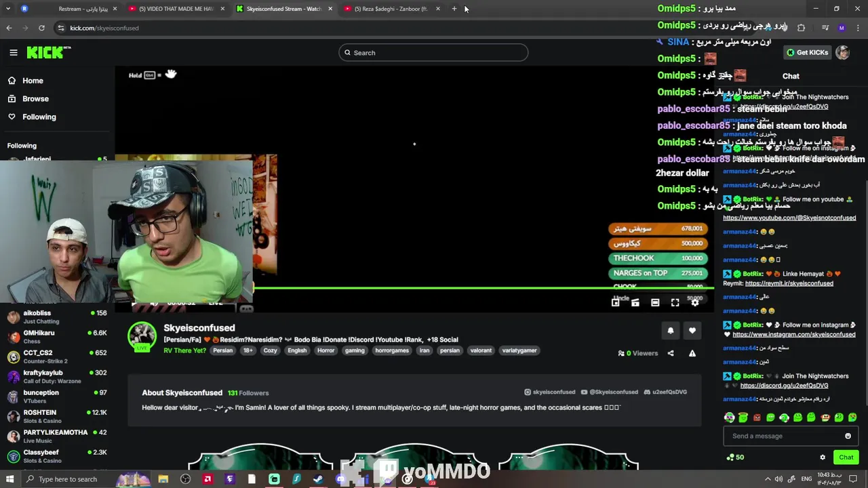Image resolution: width=868 pixels, height=488 pixels.
Task: Open the instagram.com/skyeisconfused chat link
Action: 793,334
